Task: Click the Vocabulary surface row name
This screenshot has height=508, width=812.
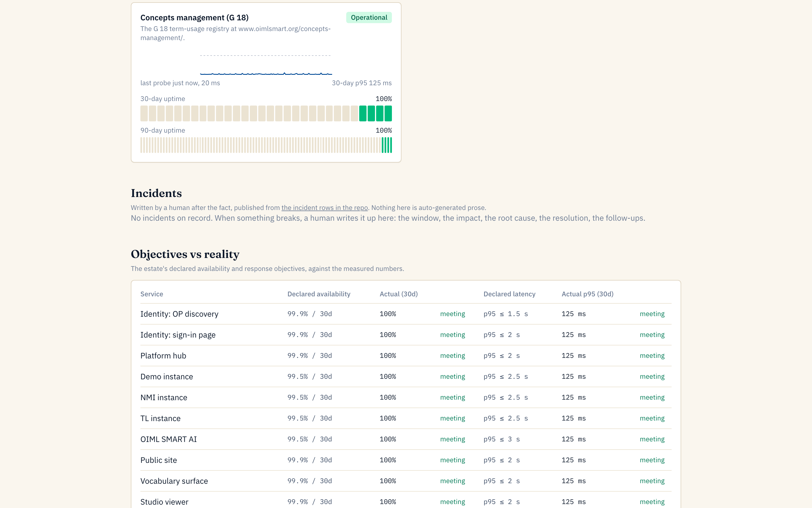Action: coord(174,481)
